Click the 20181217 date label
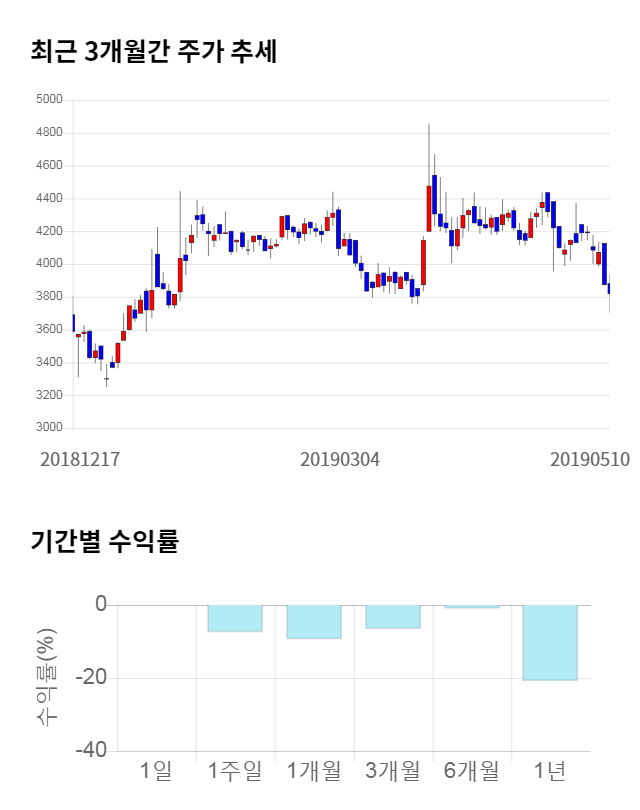 (x=80, y=459)
